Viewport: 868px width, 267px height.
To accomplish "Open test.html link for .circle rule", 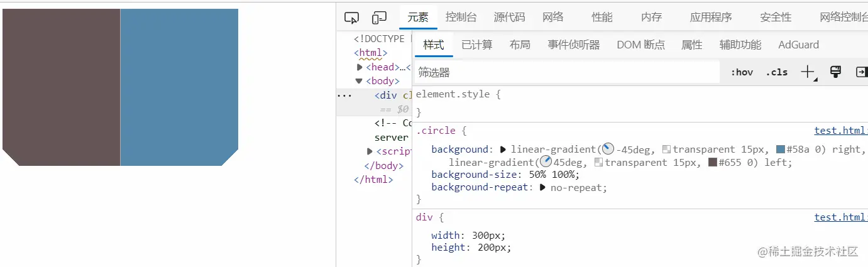I will [x=841, y=131].
